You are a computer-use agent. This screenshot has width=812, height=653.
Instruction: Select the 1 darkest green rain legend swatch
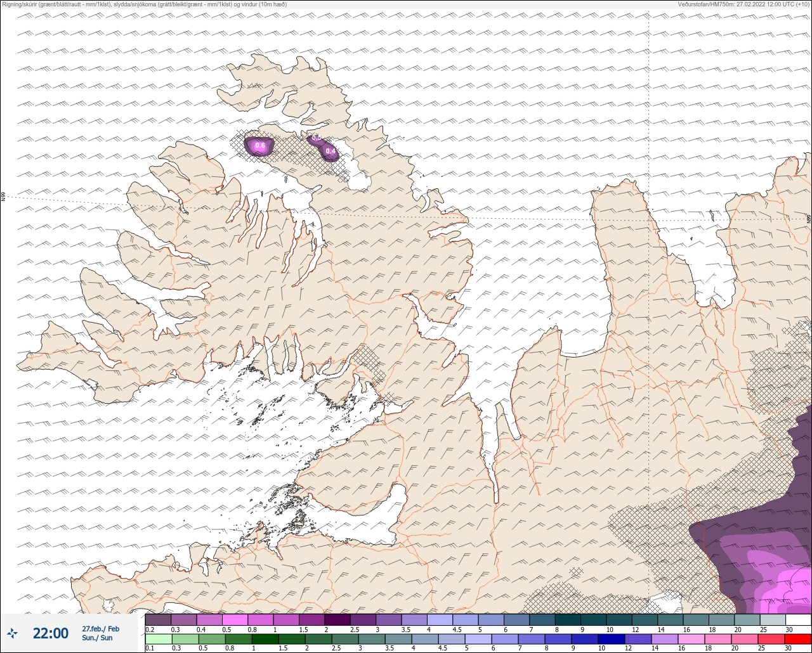(x=265, y=638)
